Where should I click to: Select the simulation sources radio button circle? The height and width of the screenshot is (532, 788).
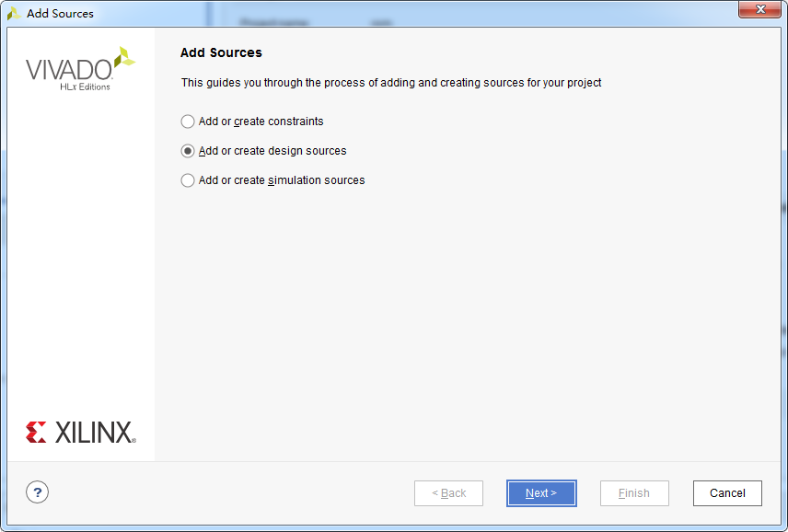point(188,180)
